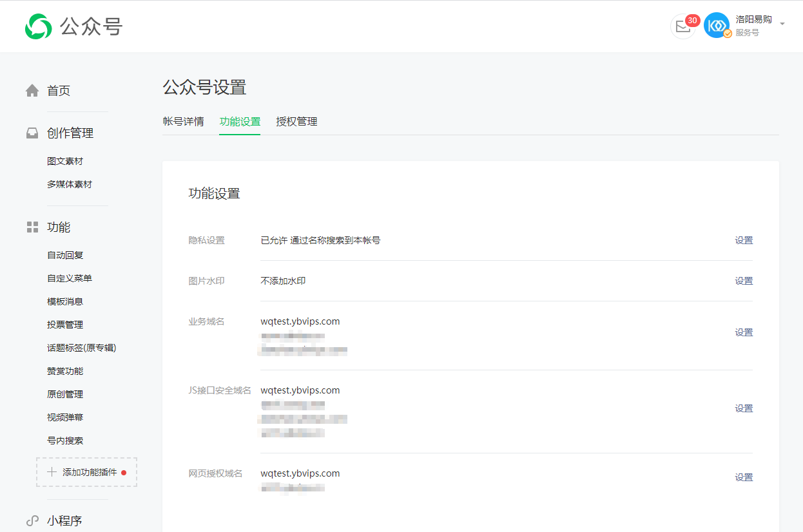Open 图文素材 under 创作管理

coord(65,161)
